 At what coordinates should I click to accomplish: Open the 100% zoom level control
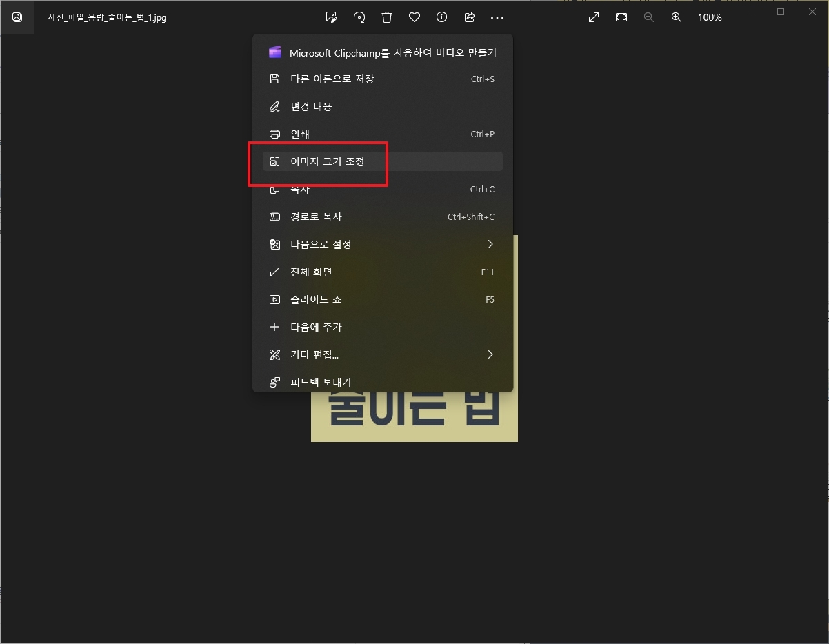pyautogui.click(x=710, y=17)
